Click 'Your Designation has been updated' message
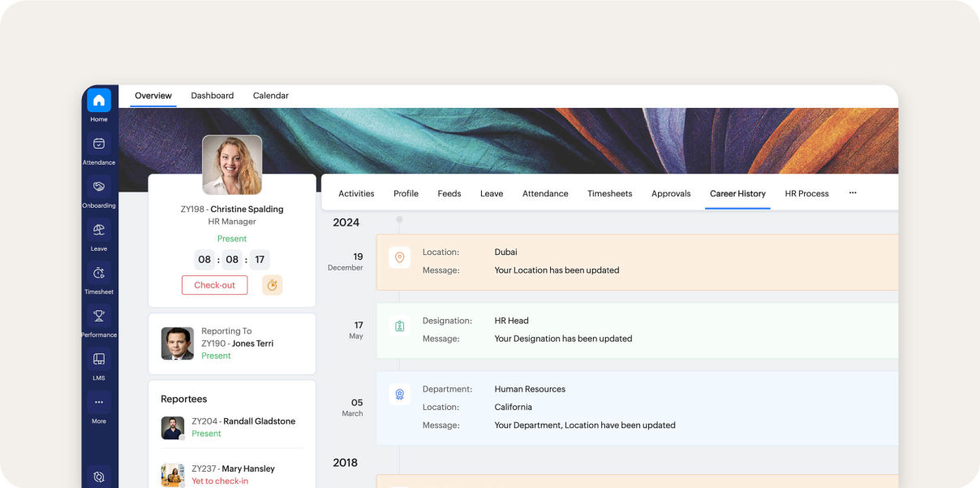Image resolution: width=980 pixels, height=488 pixels. point(563,339)
